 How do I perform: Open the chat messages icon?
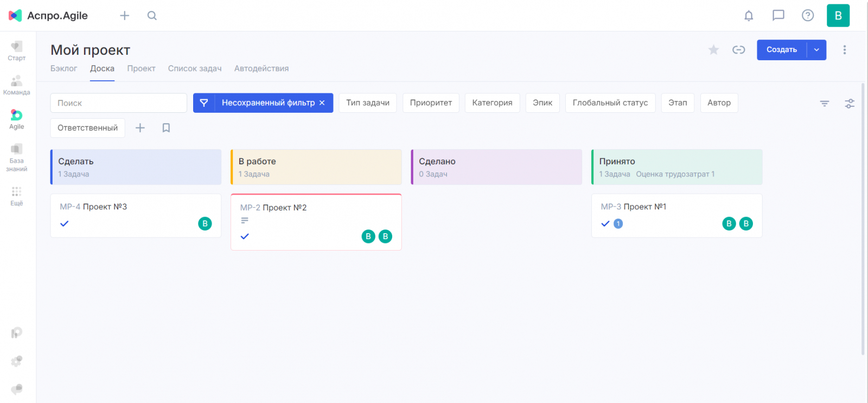(x=778, y=16)
